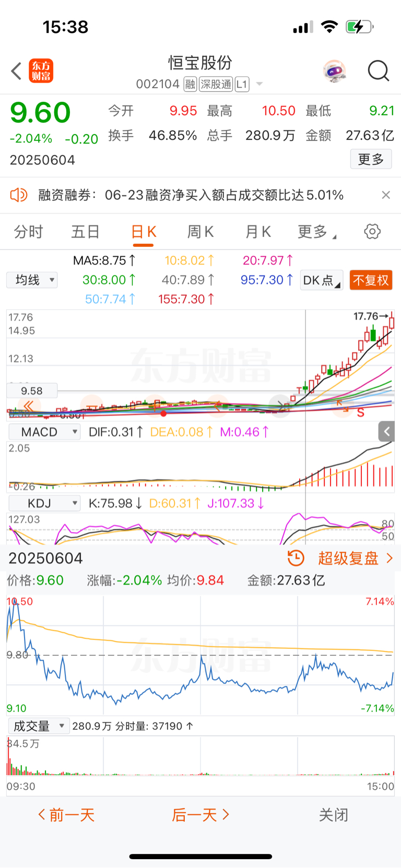Tap the current price 9.60
The width and height of the screenshot is (401, 868).
[x=40, y=112]
